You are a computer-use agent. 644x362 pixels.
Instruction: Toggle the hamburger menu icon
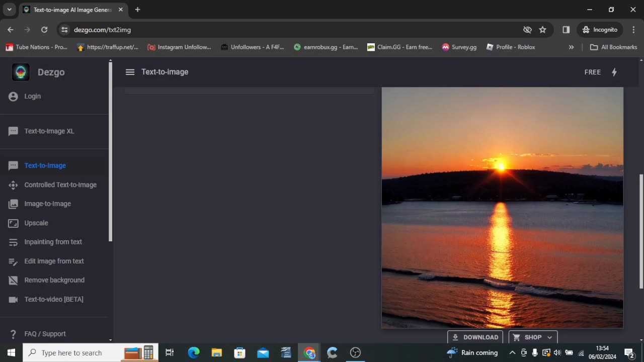point(130,72)
